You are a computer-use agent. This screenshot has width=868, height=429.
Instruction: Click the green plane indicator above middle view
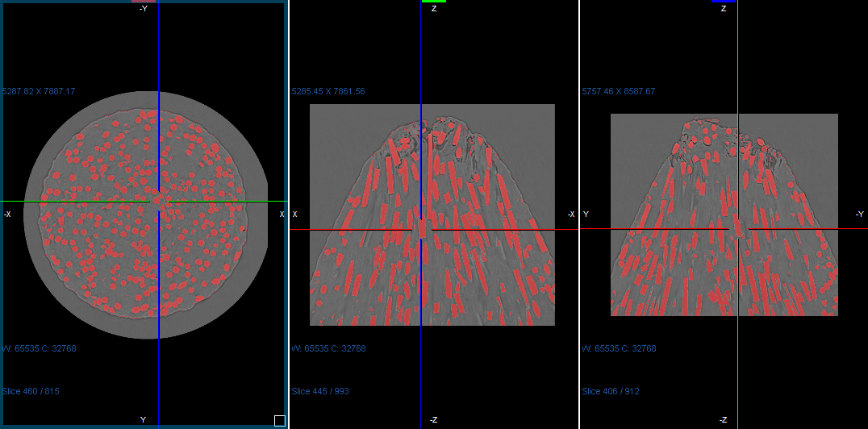433,2
